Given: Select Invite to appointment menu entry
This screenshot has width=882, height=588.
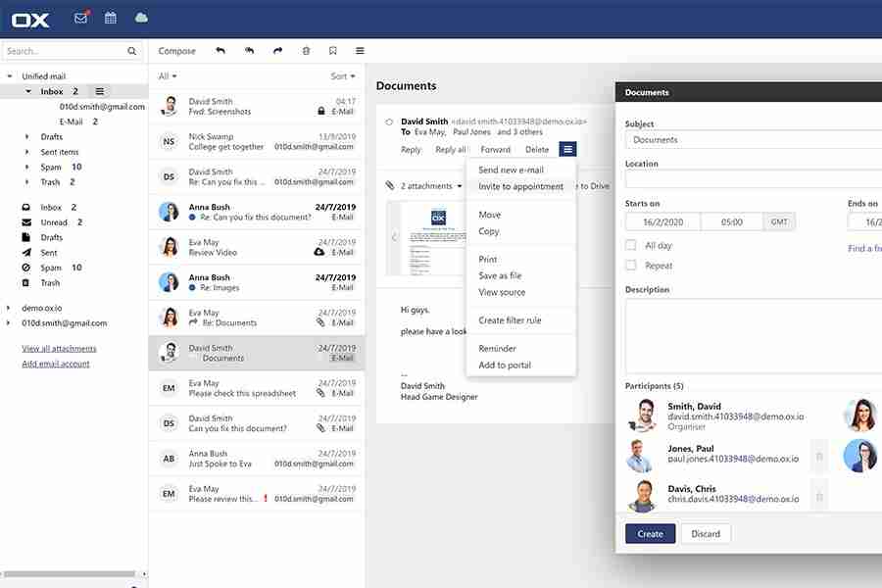Looking at the screenshot, I should pos(520,186).
